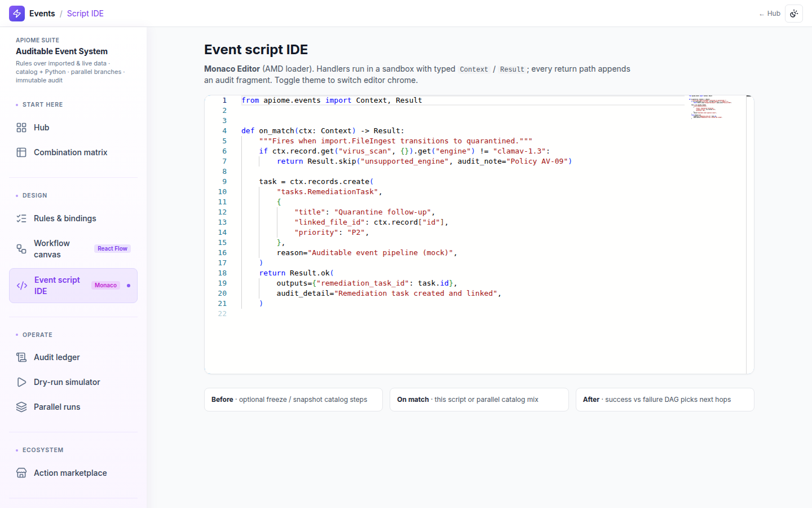Go back via the Hub header link
The image size is (812, 508).
click(770, 14)
